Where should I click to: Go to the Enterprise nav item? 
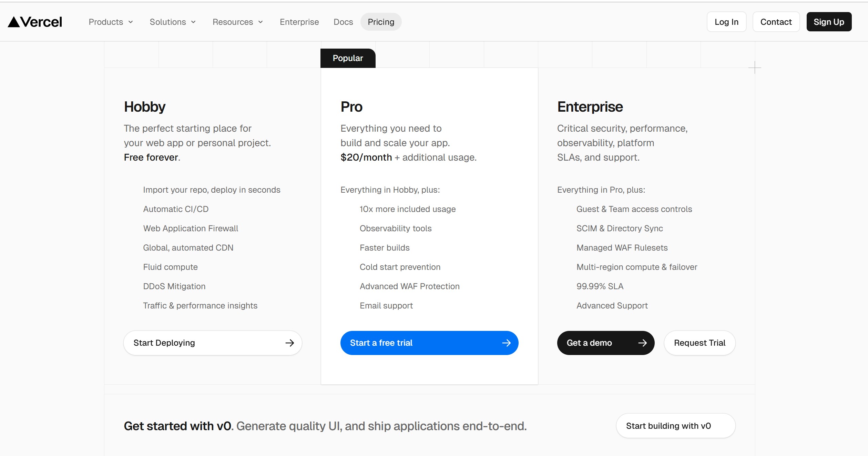pyautogui.click(x=299, y=22)
